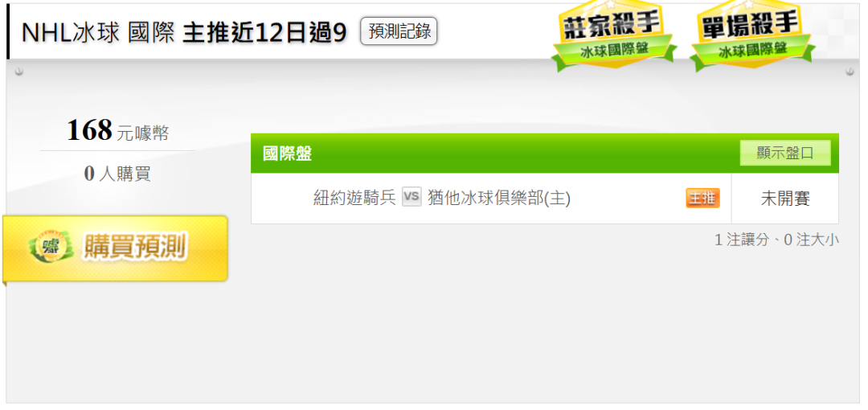Click the VS icon between team names
This screenshot has height=410, width=868.
coord(411,197)
